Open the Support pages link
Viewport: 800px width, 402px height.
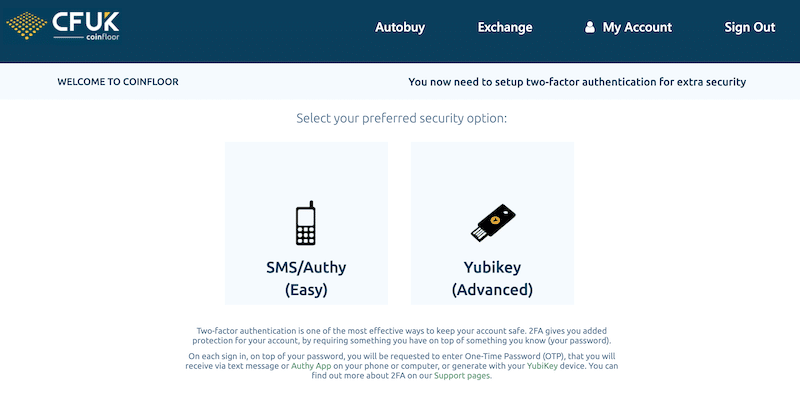(463, 375)
